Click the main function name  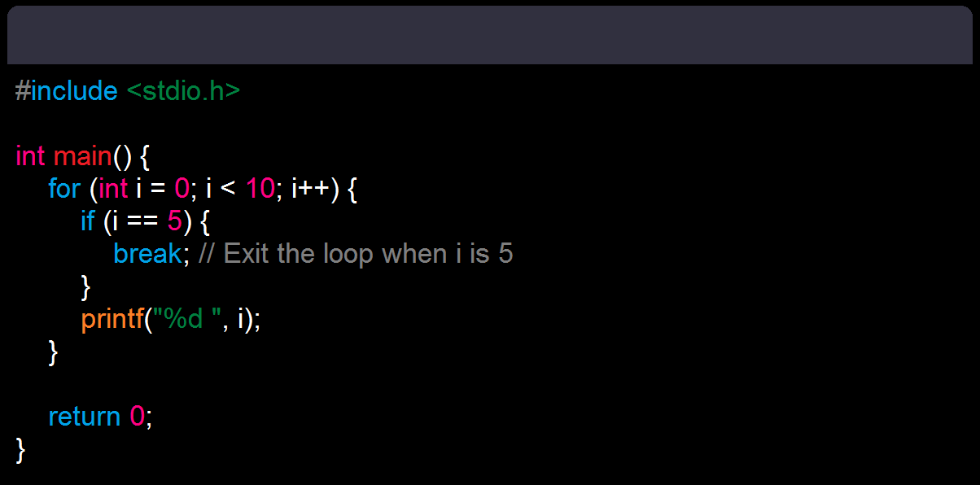(82, 155)
